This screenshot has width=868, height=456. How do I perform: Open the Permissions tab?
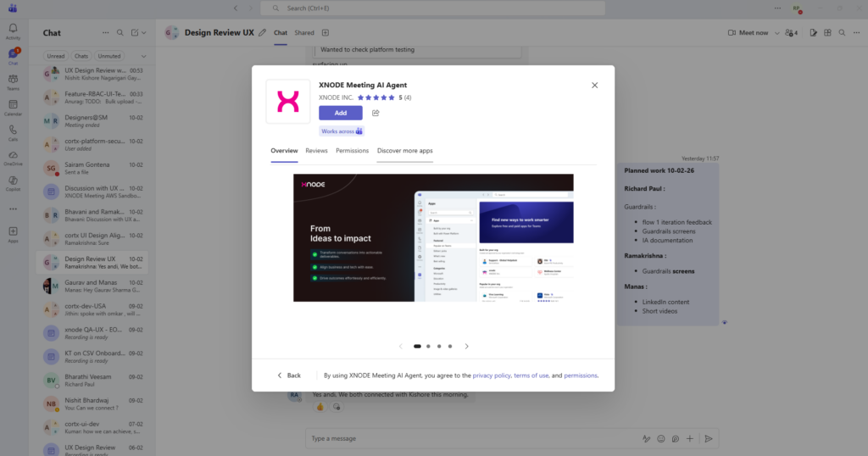tap(352, 151)
